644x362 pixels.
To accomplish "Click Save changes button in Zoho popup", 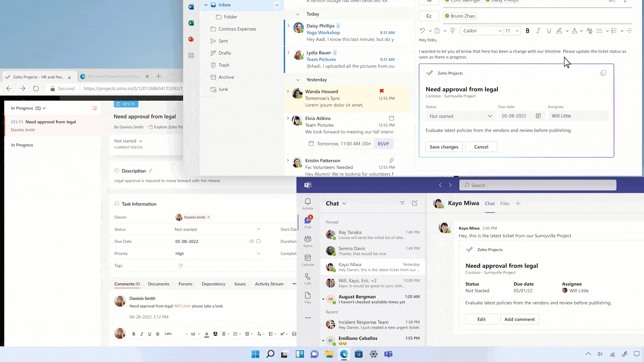I will click(x=444, y=146).
